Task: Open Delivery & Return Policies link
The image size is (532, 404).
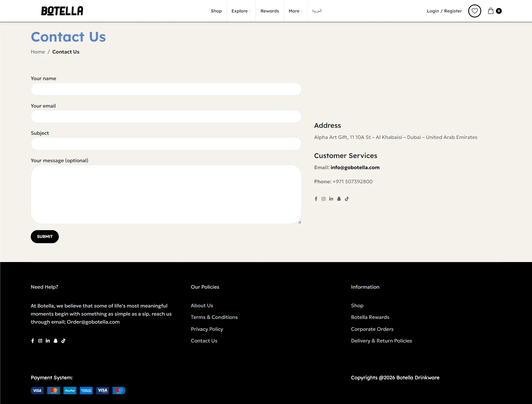Action: click(x=381, y=341)
